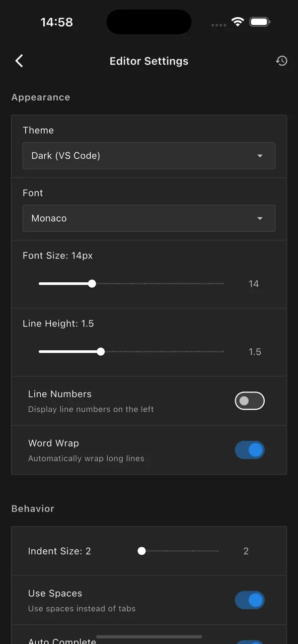Screen dimensions: 298x644
Task: Tap the Editor Settings title
Action: pos(149,61)
